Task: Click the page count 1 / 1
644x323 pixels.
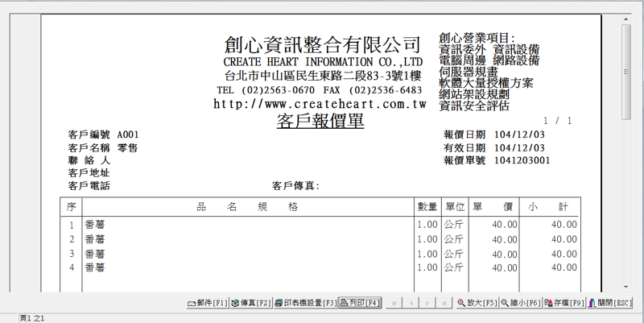Action: [557, 121]
